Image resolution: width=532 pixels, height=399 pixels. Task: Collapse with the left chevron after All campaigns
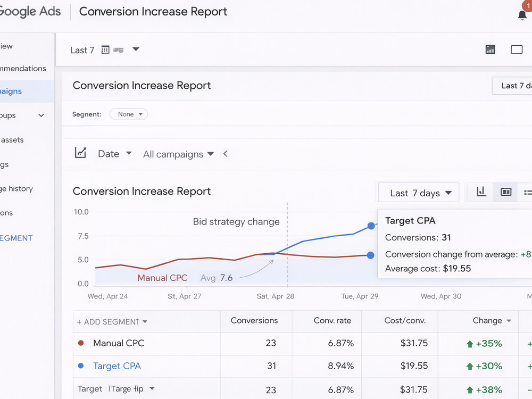coord(225,154)
